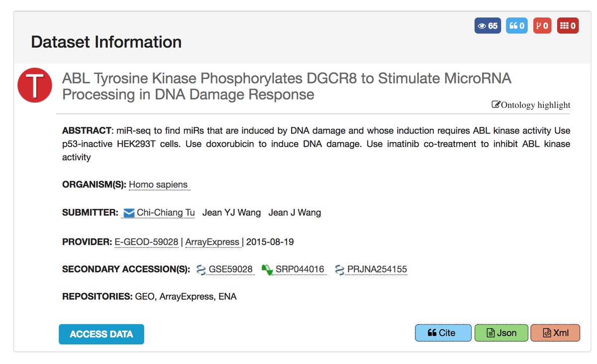The height and width of the screenshot is (364, 597).
Task: Open submitter Chi-Chiang Tu link
Action: [x=166, y=213]
